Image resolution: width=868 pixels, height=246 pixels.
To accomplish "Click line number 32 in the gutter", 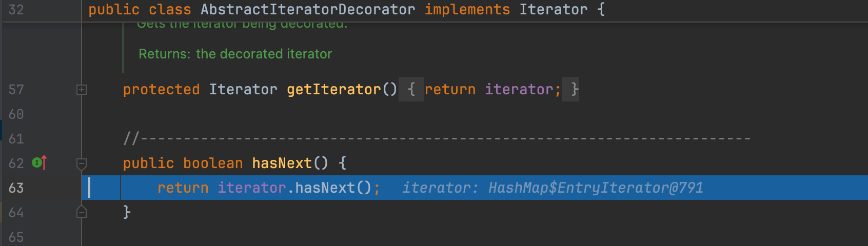I will (16, 10).
